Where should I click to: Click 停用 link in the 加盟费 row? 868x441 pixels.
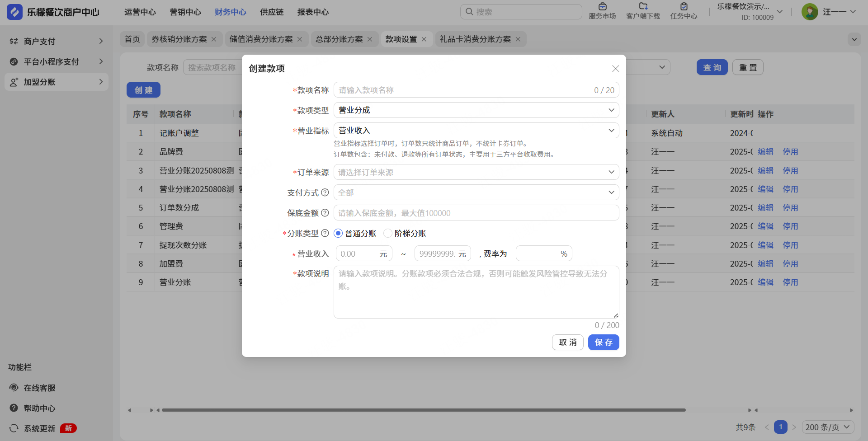tap(790, 263)
